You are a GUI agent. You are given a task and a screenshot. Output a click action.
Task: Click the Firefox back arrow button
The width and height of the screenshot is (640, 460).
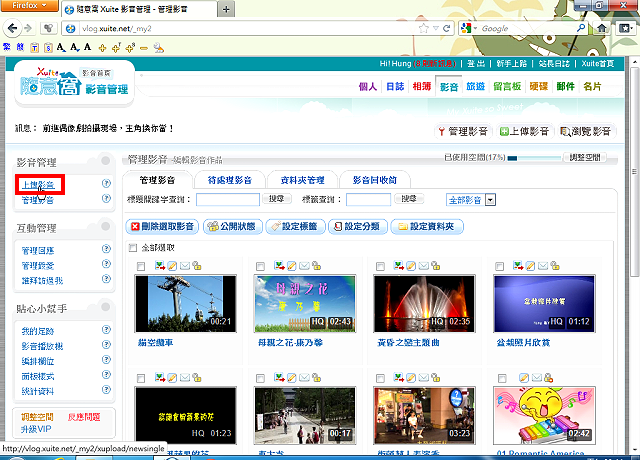[12, 28]
